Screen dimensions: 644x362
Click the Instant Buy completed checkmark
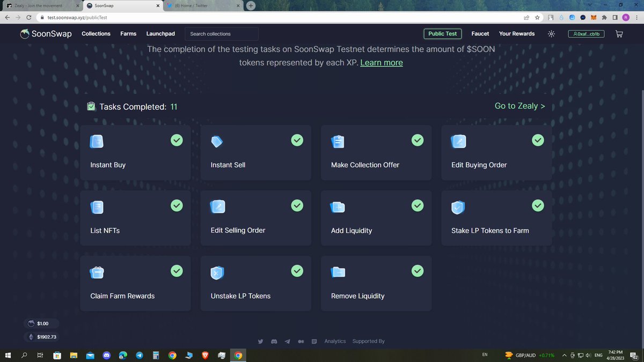click(x=177, y=140)
